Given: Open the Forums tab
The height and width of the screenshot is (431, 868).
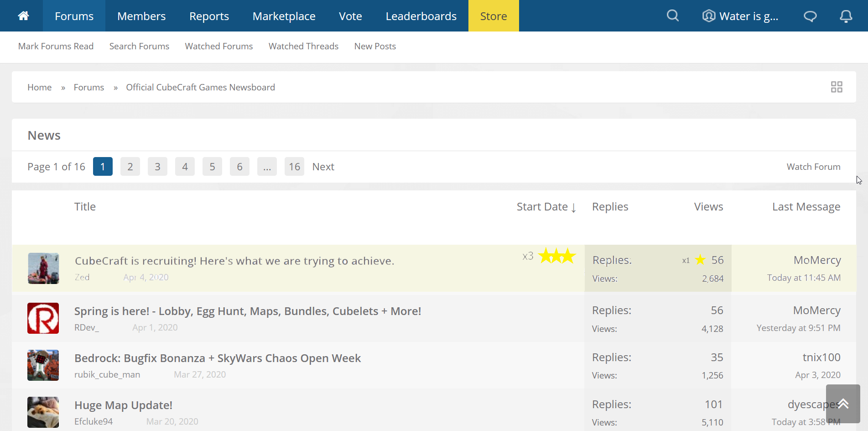Looking at the screenshot, I should point(74,16).
